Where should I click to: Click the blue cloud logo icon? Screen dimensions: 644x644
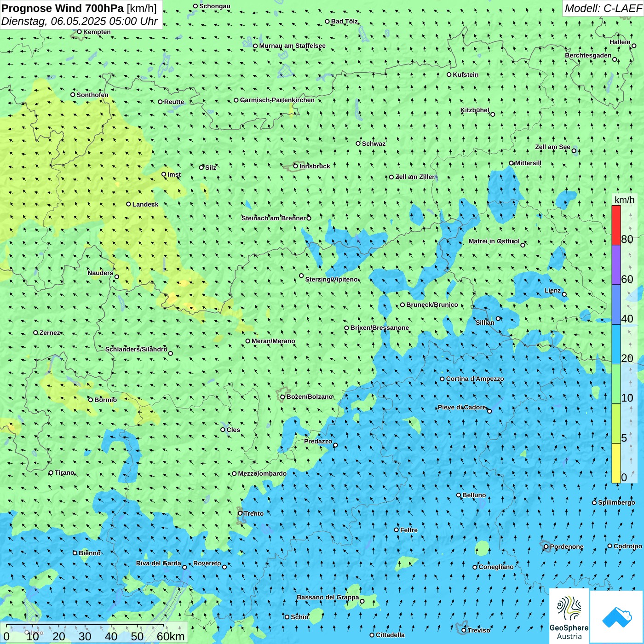tap(616, 617)
